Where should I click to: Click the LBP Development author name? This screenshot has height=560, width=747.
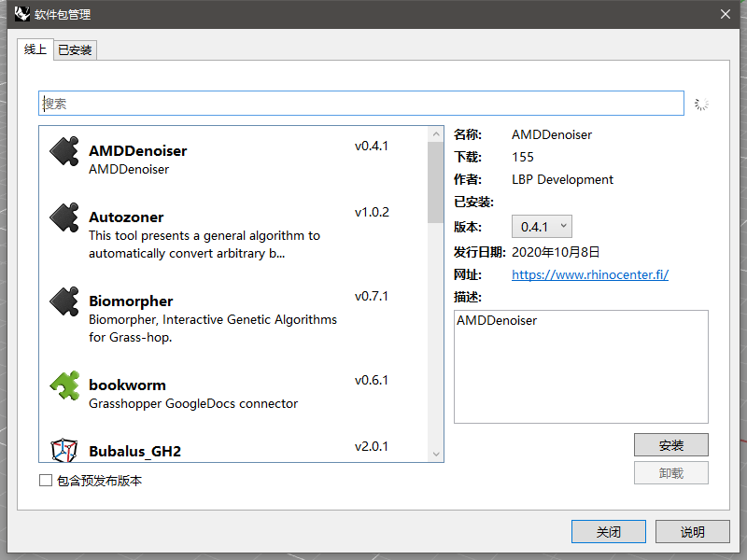(562, 179)
